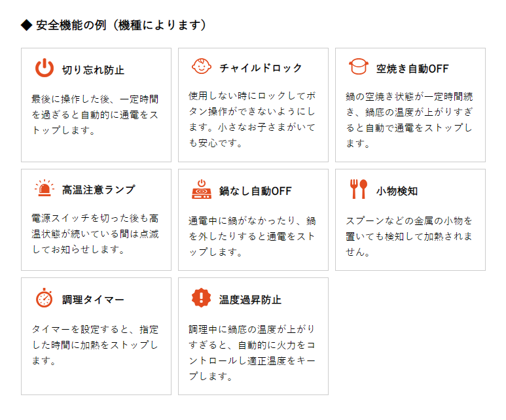Image resolution: width=506 pixels, height=420 pixels.
Task: Click the warning lamp icon for 高温注意ランプ
Action: tap(45, 189)
